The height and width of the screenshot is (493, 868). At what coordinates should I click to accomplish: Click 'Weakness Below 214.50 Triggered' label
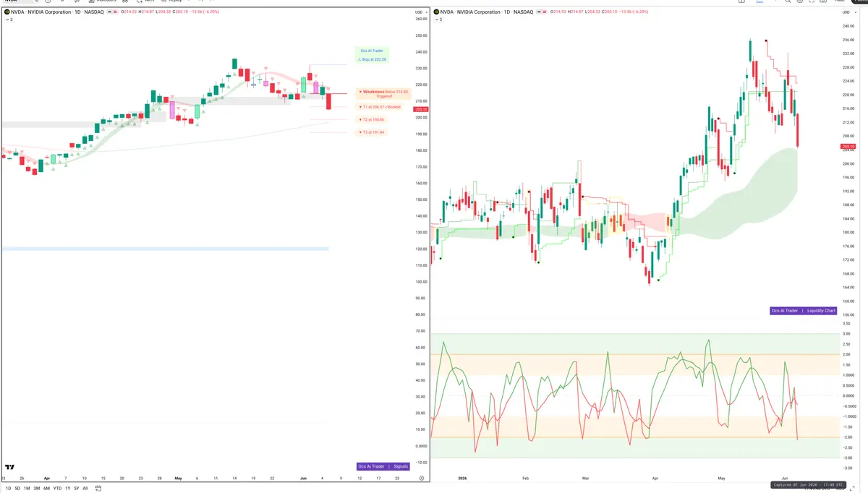[x=383, y=94]
